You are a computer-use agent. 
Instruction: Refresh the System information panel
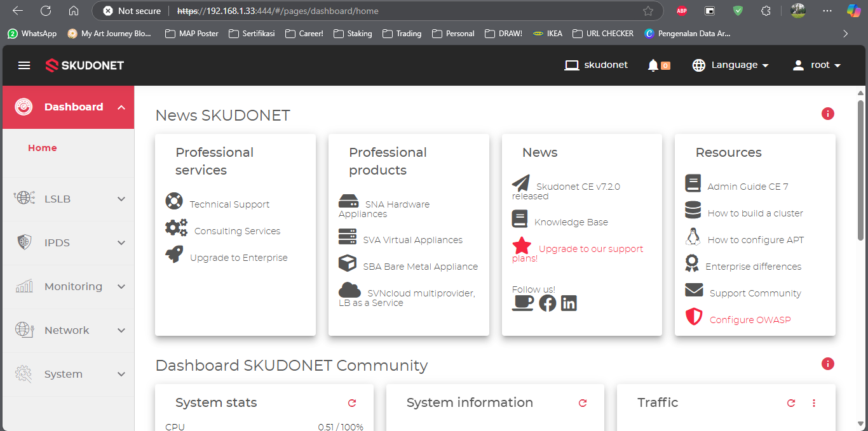coord(583,403)
